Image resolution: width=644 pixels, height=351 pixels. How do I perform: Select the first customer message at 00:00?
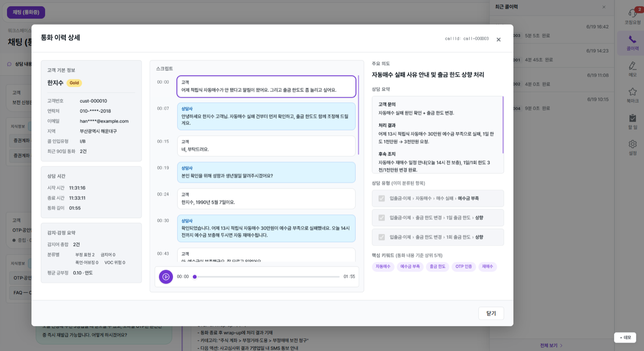pos(266,87)
